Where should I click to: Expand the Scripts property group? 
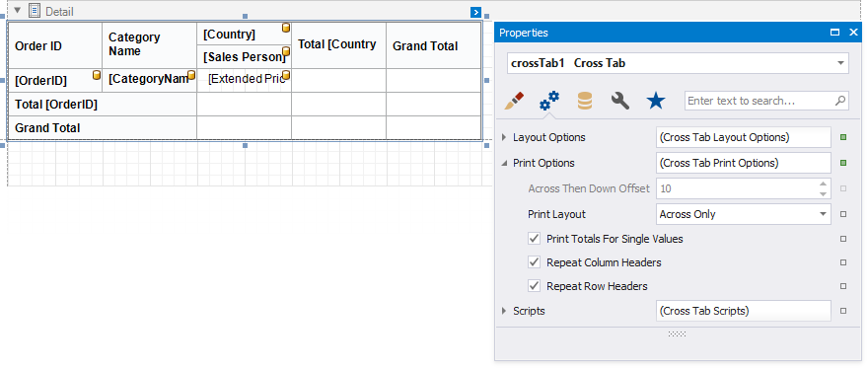tap(504, 311)
